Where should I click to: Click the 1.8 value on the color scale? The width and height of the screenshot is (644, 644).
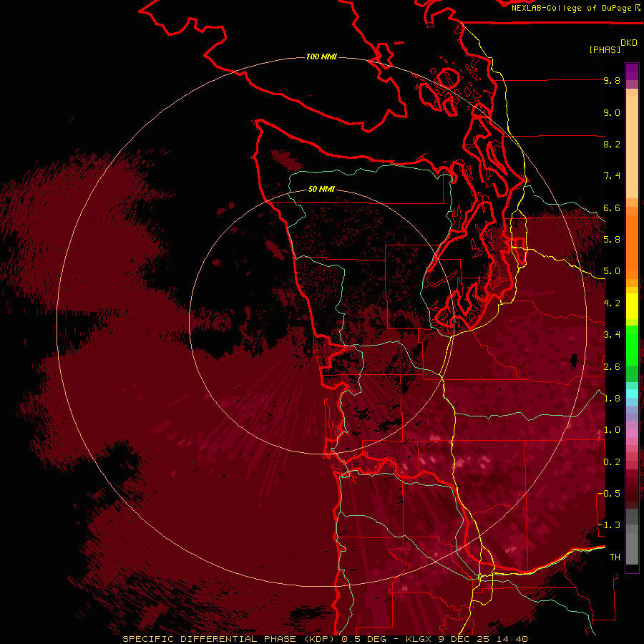[x=612, y=399]
